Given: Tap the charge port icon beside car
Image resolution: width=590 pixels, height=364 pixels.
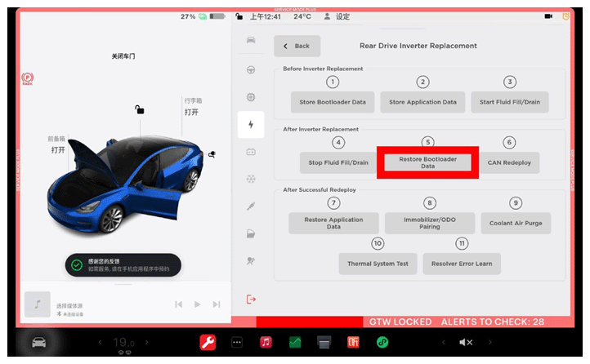Looking at the screenshot, I should pyautogui.click(x=212, y=154).
